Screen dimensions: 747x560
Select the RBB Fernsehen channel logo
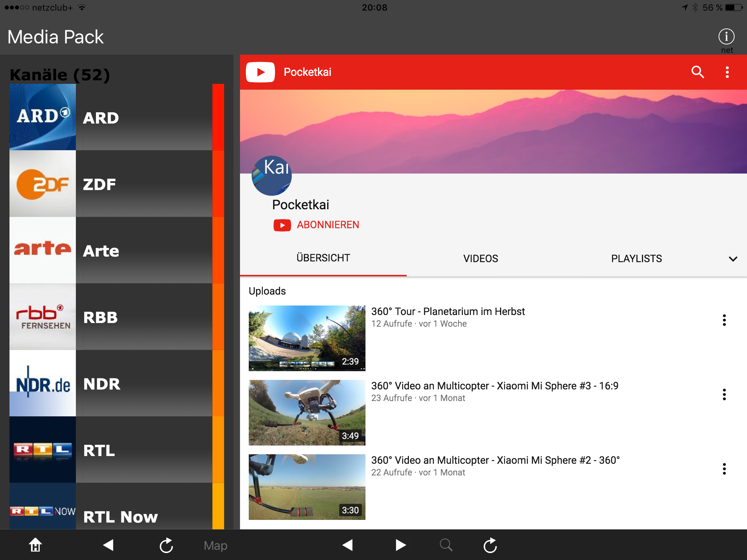(x=43, y=317)
